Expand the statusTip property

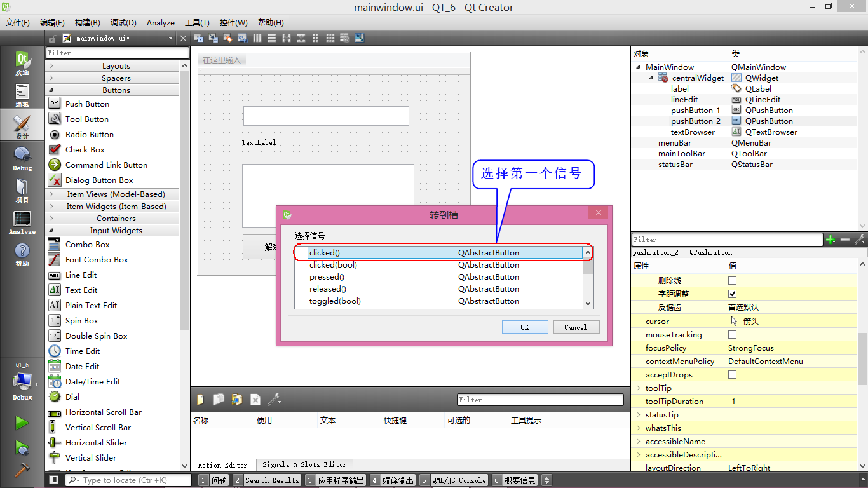pyautogui.click(x=638, y=414)
